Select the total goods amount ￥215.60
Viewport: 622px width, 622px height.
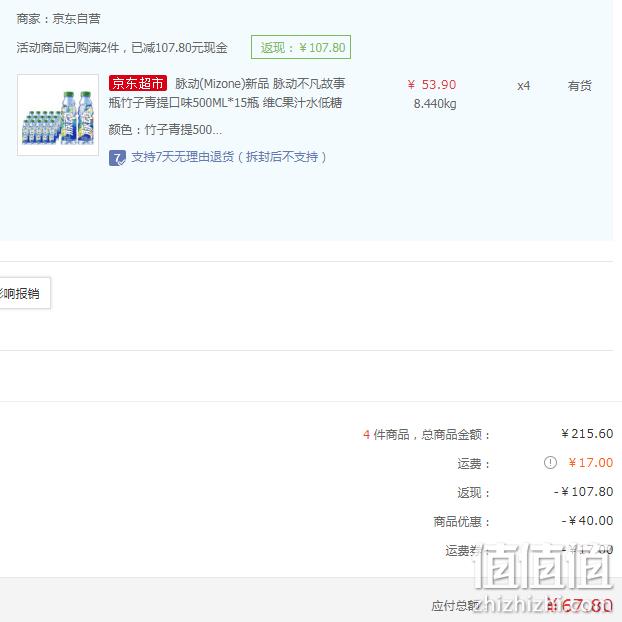coord(587,434)
